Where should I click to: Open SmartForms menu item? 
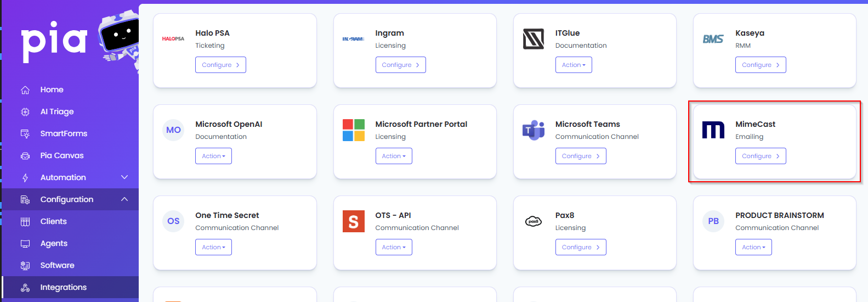(64, 133)
